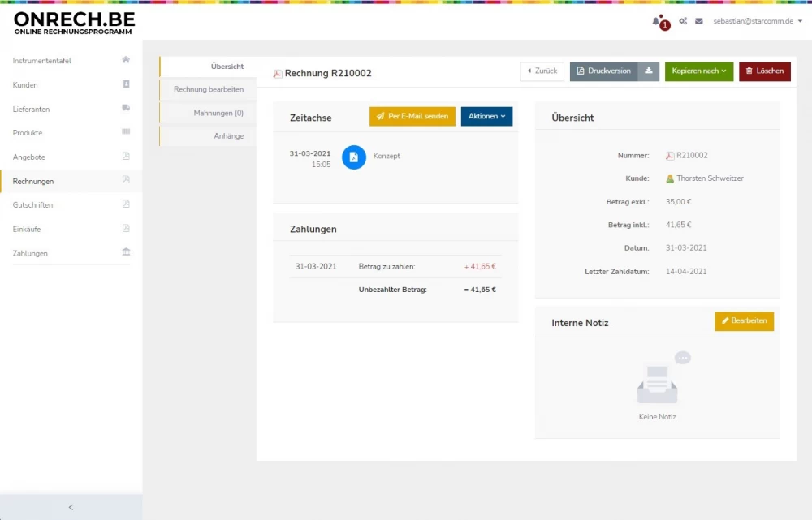
Task: Click the blue Konzept document icon in timeline
Action: [354, 157]
